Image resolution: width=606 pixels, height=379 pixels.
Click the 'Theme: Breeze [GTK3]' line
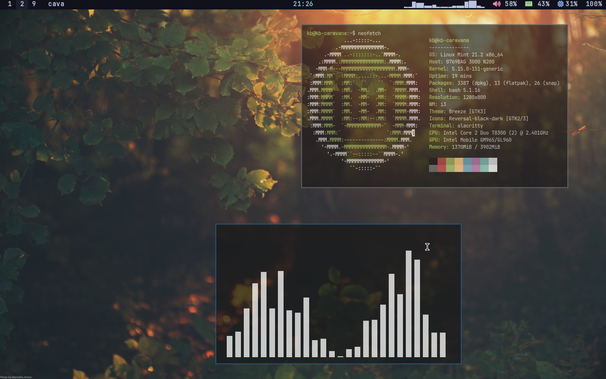pos(457,111)
